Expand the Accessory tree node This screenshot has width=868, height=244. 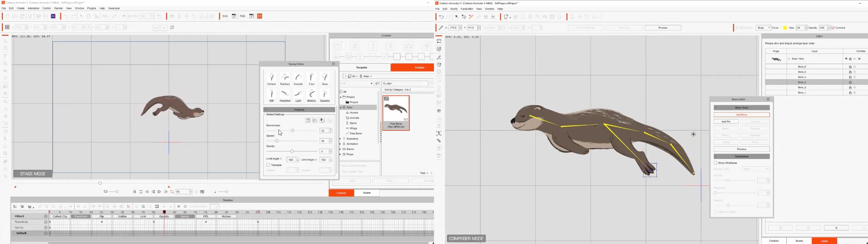[x=341, y=139]
